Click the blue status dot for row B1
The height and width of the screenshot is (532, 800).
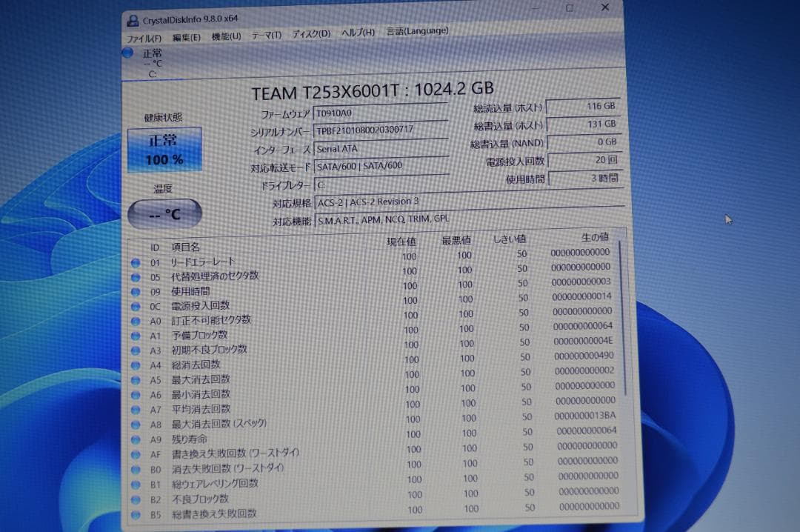tap(136, 485)
